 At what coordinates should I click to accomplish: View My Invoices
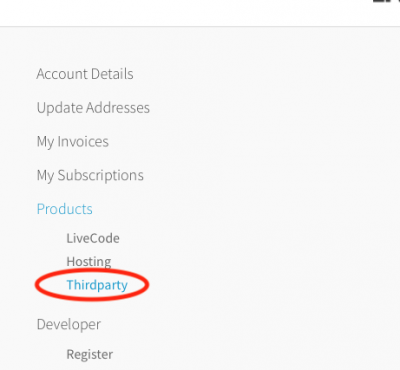pyautogui.click(x=73, y=142)
